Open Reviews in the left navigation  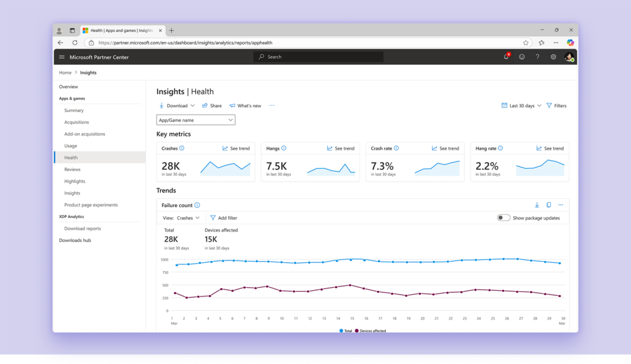(x=72, y=169)
